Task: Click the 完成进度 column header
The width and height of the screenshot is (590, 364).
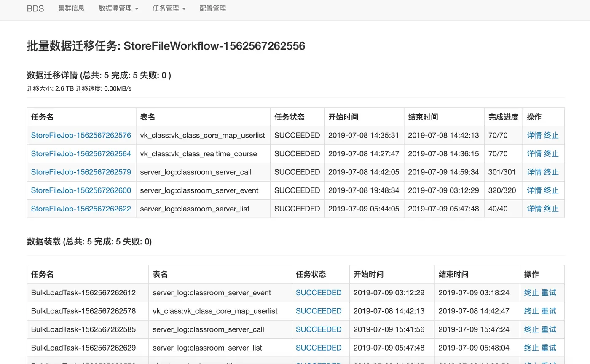Action: 503,117
